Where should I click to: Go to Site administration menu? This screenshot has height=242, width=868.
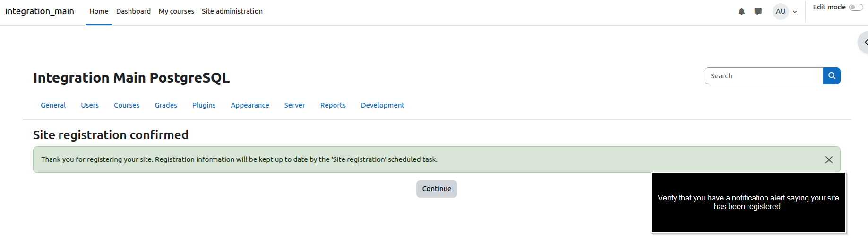tap(232, 11)
